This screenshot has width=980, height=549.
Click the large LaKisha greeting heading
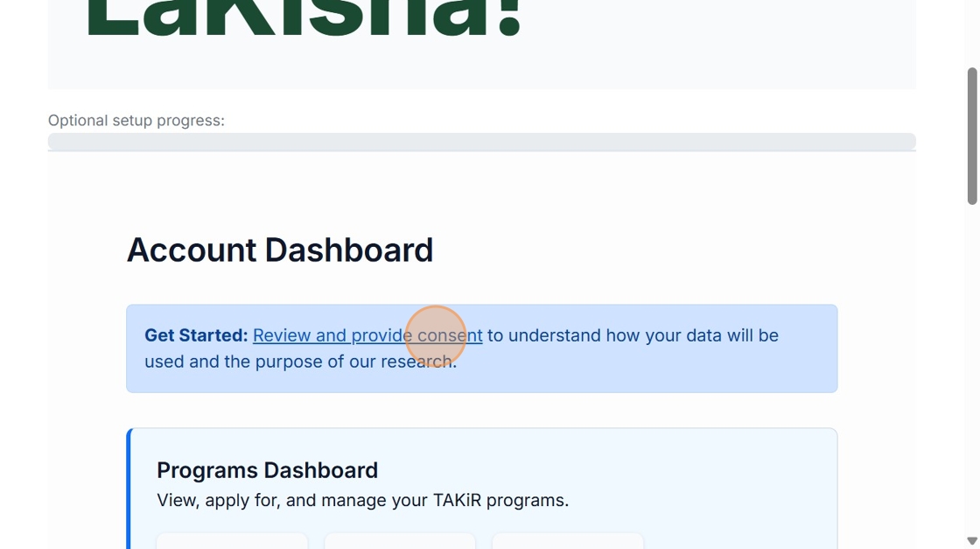point(304,19)
